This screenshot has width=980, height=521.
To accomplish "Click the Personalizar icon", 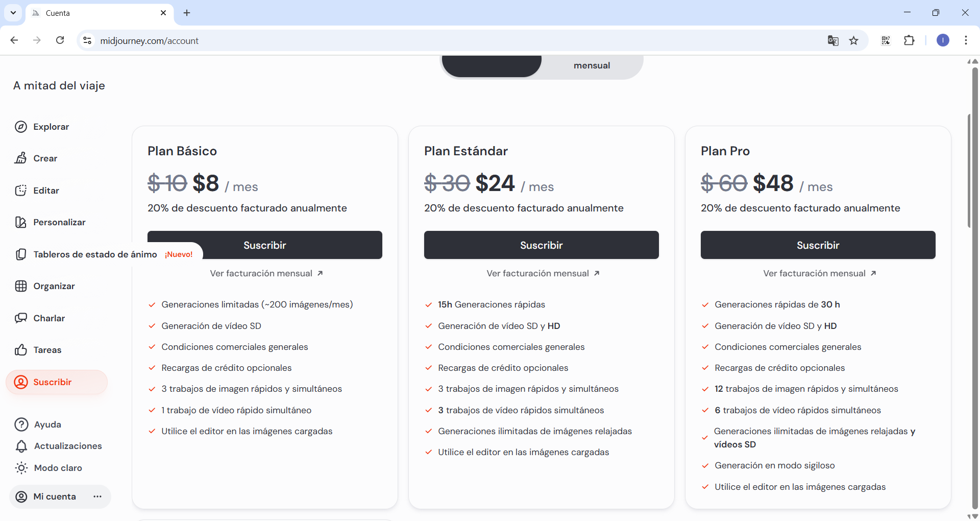I will (x=21, y=222).
